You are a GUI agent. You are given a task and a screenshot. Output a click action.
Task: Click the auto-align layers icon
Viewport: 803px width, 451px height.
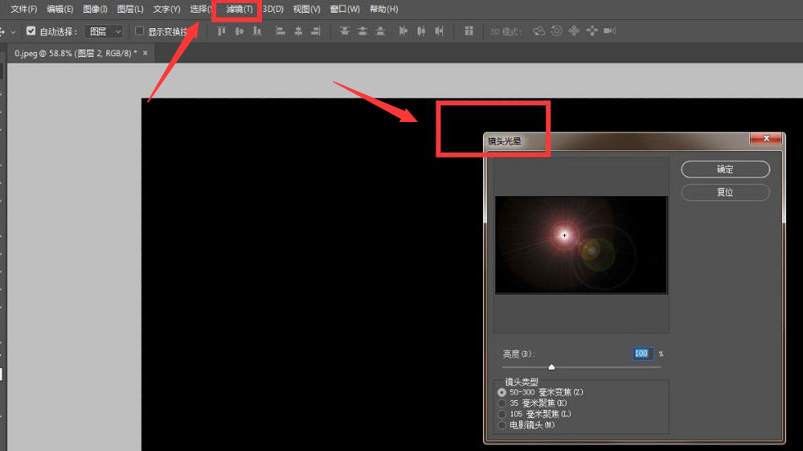pos(468,32)
